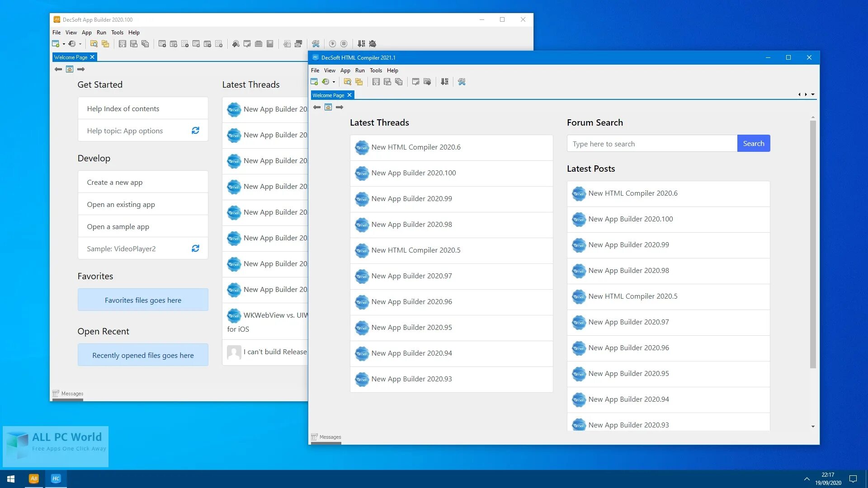Click Search button in Forum Search
This screenshot has width=868, height=488.
pyautogui.click(x=754, y=143)
